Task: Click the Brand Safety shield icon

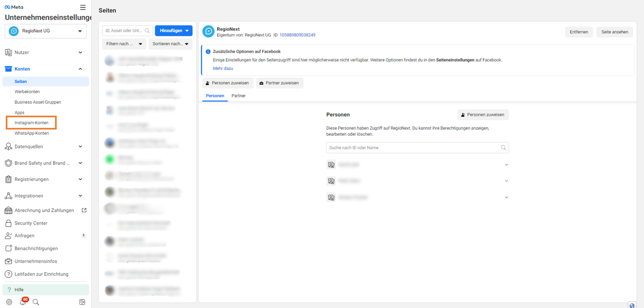Action: [8, 163]
